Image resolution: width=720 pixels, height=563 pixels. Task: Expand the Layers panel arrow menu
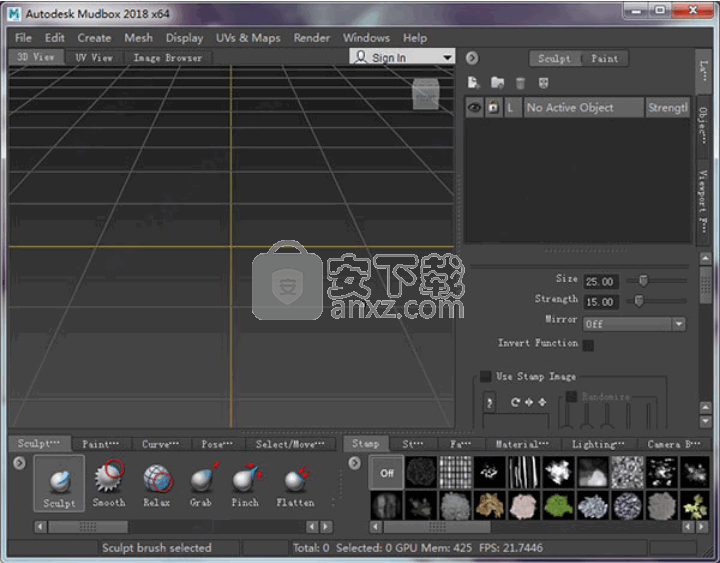(472, 58)
